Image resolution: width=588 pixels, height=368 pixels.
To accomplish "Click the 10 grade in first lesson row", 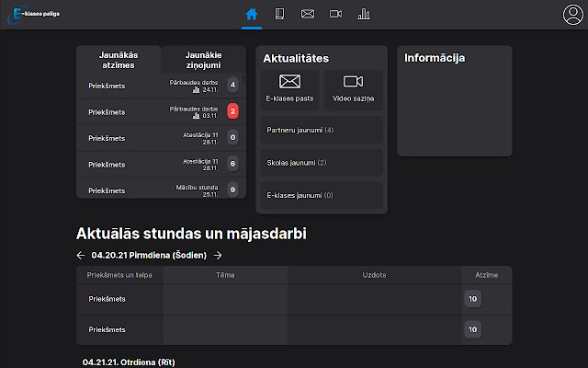I will [x=473, y=299].
